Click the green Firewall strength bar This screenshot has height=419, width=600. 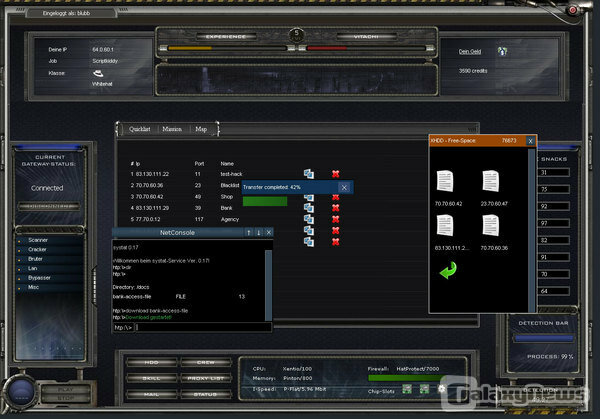pos(405,378)
